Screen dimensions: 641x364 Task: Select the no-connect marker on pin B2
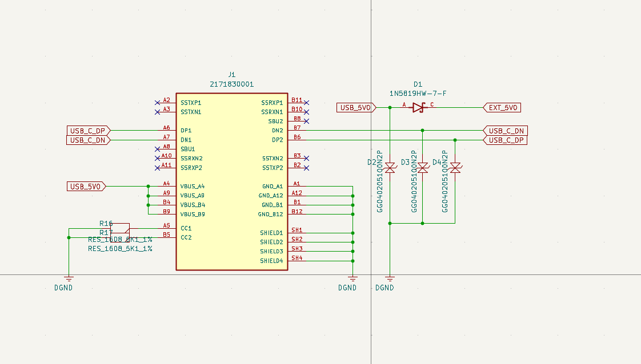pos(307,168)
